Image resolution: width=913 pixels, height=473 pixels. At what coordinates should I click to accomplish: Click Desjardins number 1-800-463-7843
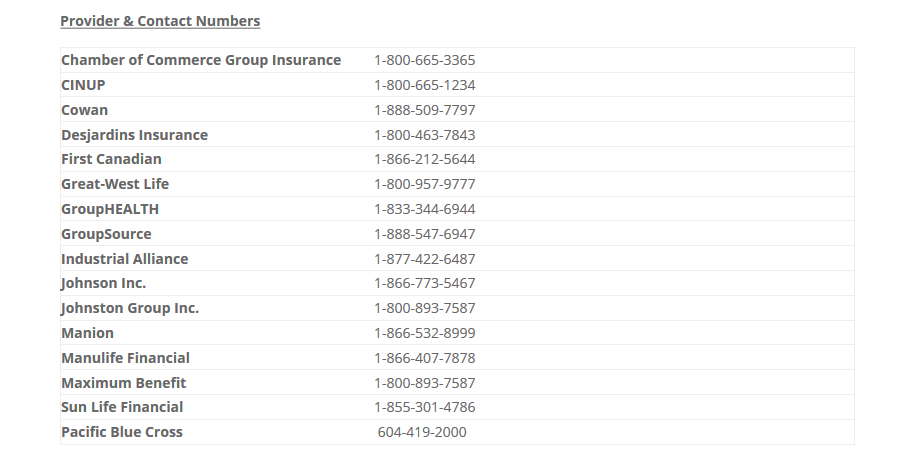point(424,135)
